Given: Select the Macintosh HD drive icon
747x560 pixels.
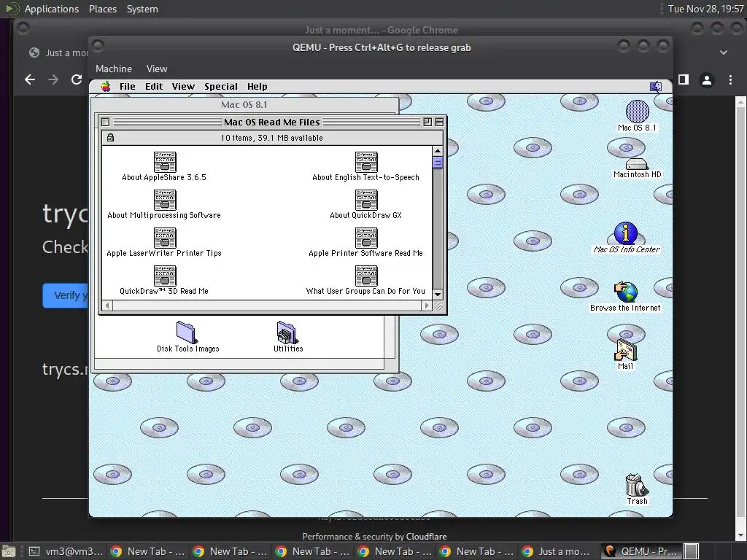Looking at the screenshot, I should point(636,164).
